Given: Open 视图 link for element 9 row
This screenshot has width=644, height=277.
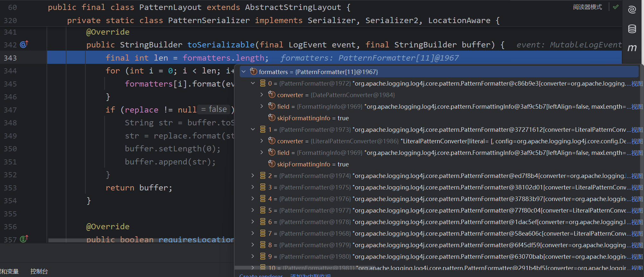Looking at the screenshot, I should (x=637, y=257).
